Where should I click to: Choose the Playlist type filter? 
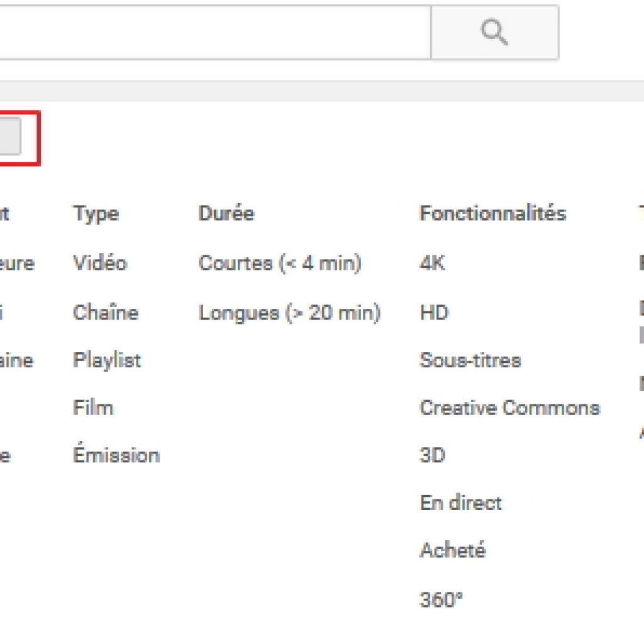[107, 360]
